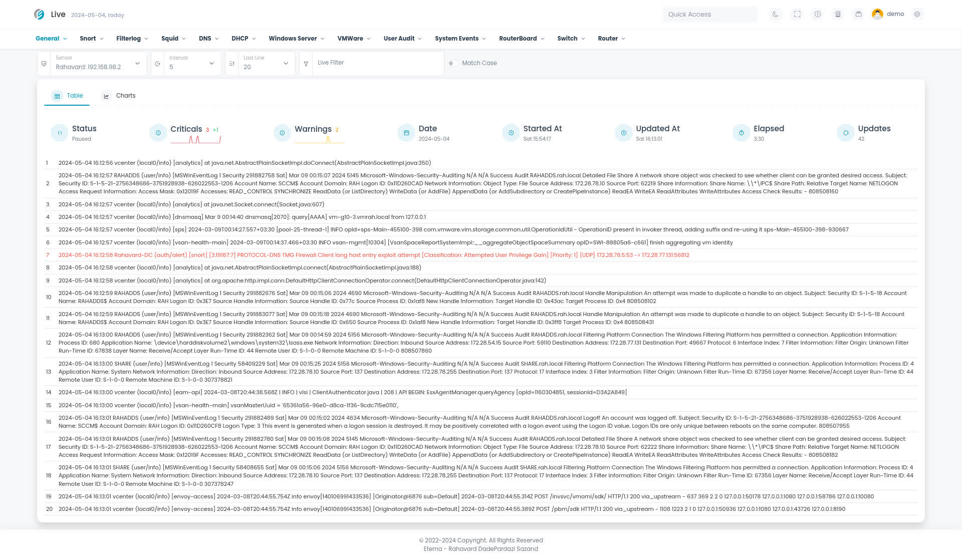Click the demo user avatar
Viewport: 962px width, 560px height.
[x=877, y=15]
